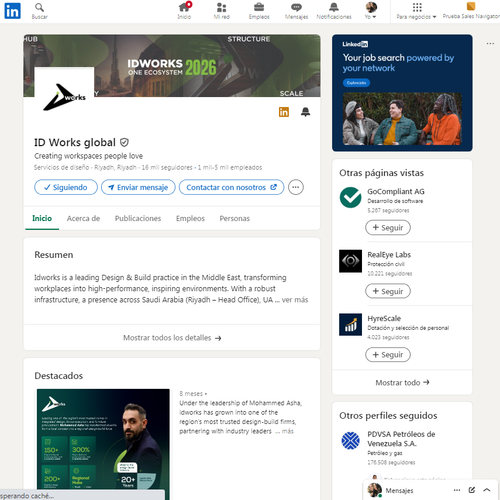Open the ad options ellipsis beside the advertisement

click(490, 43)
